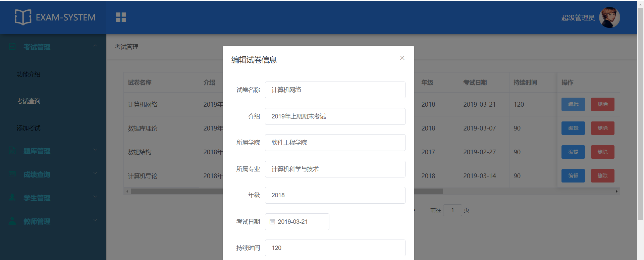Close the edit exam info dialog
Viewport: 644px width, 260px height.
[402, 58]
